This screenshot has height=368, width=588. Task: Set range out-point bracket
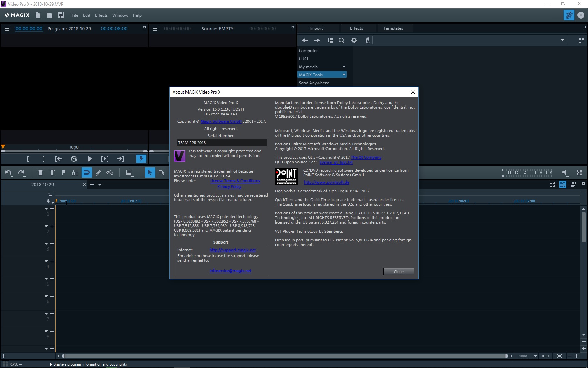43,159
